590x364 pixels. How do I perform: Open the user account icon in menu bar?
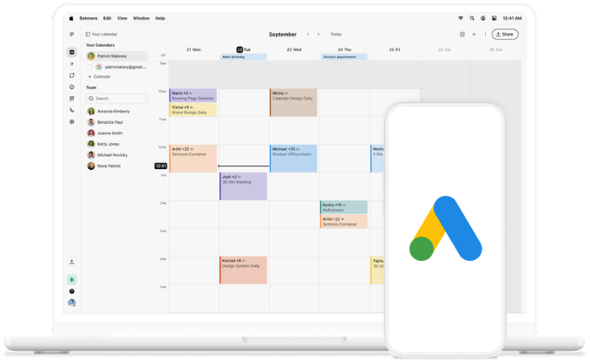coord(482,18)
